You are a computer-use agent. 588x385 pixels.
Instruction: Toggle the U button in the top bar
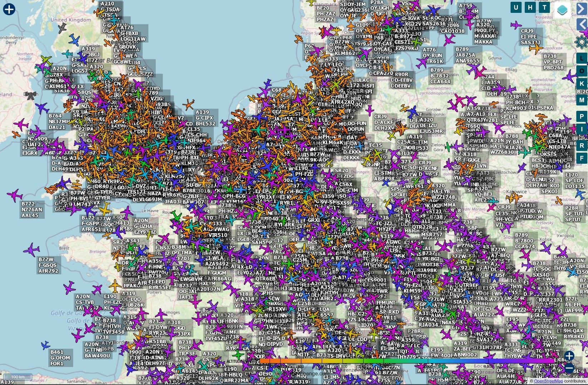516,8
